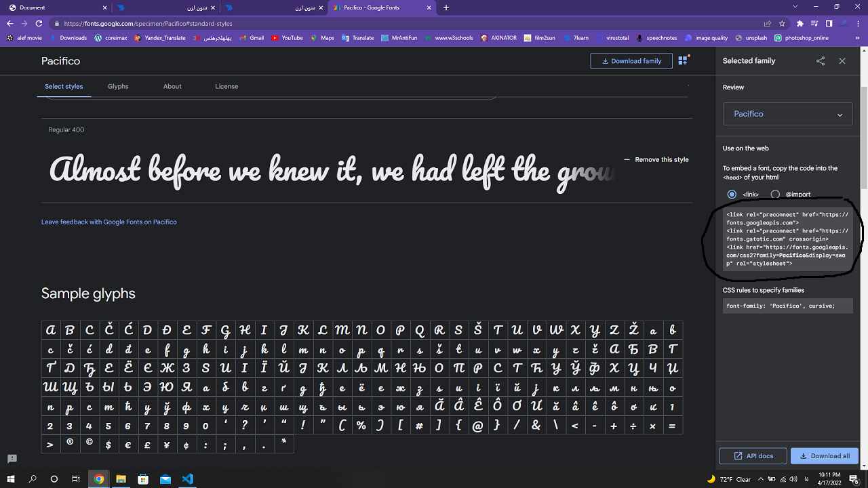Click the share icon in Selected family panel

pos(821,61)
